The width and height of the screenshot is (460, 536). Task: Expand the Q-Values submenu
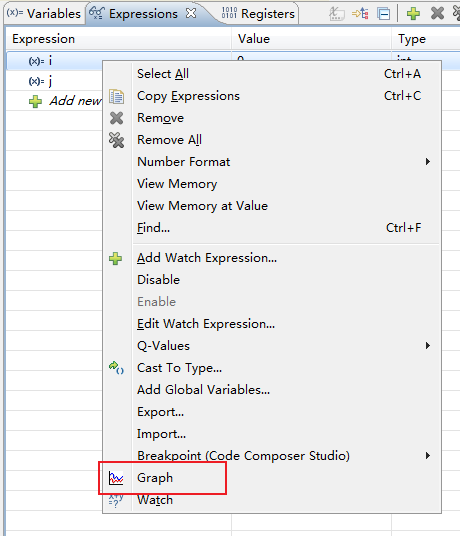(272, 346)
